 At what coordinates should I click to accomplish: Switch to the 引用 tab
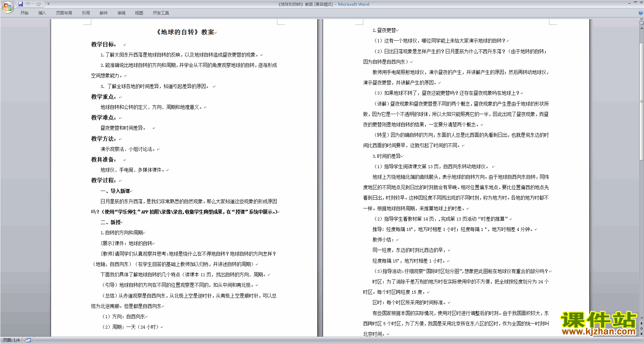[x=86, y=13]
